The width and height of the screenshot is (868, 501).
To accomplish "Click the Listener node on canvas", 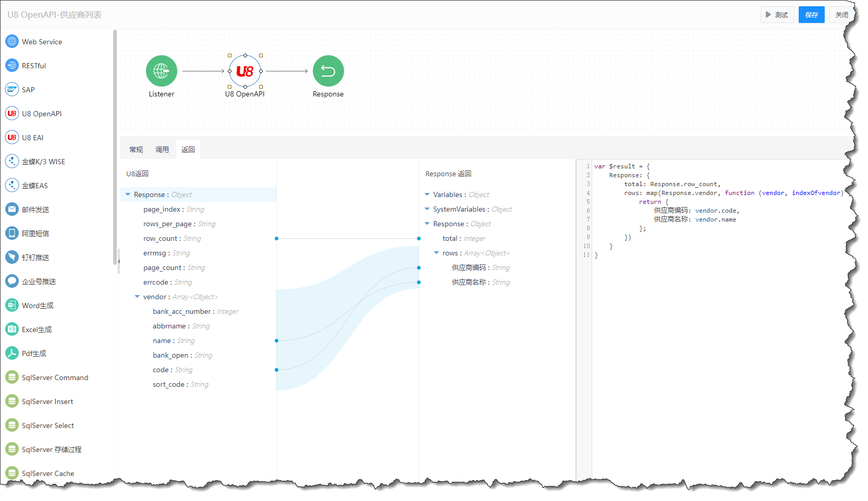I will (162, 71).
